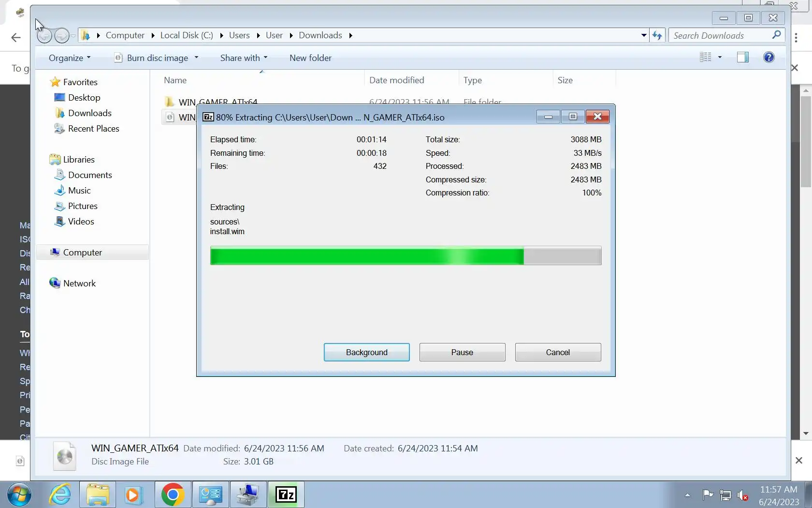Send 7-Zip extraction to Background
812x508 pixels.
click(367, 352)
